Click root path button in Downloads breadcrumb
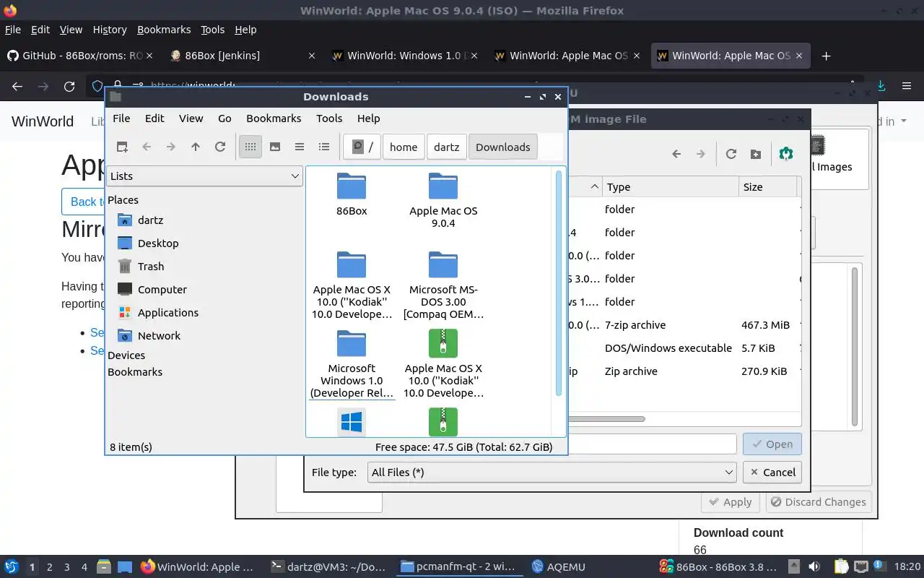924x578 pixels. (362, 147)
